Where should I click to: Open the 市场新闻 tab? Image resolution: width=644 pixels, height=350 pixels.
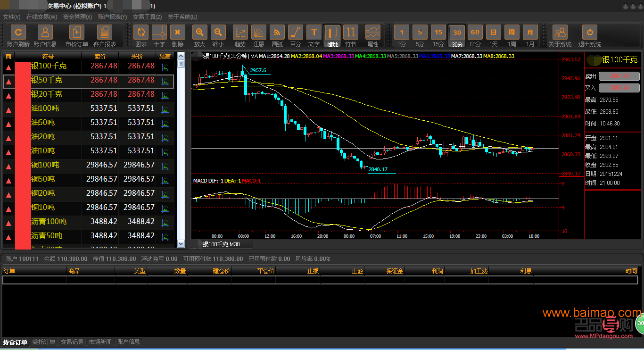[x=100, y=342]
